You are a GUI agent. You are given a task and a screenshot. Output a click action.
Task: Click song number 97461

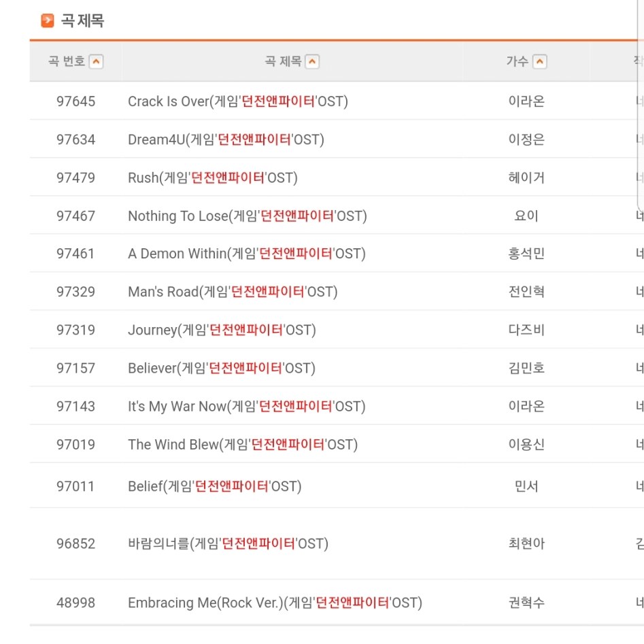75,254
